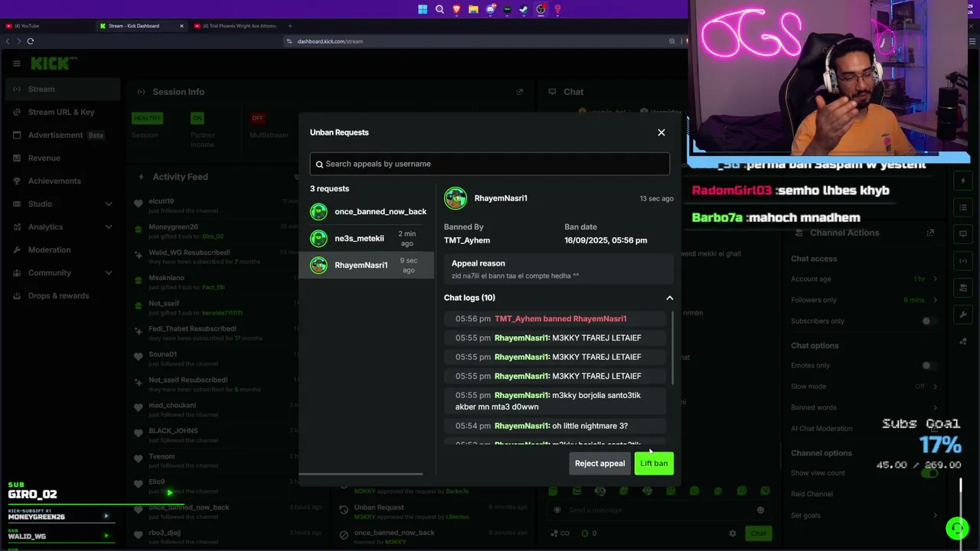
Task: Click the list icon in right rail
Action: tap(963, 207)
